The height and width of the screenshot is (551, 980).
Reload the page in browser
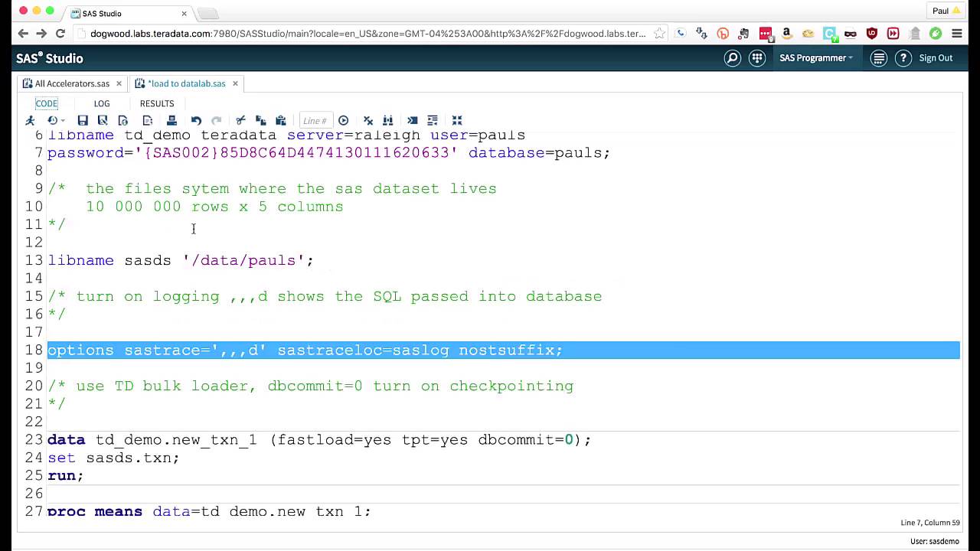(60, 34)
